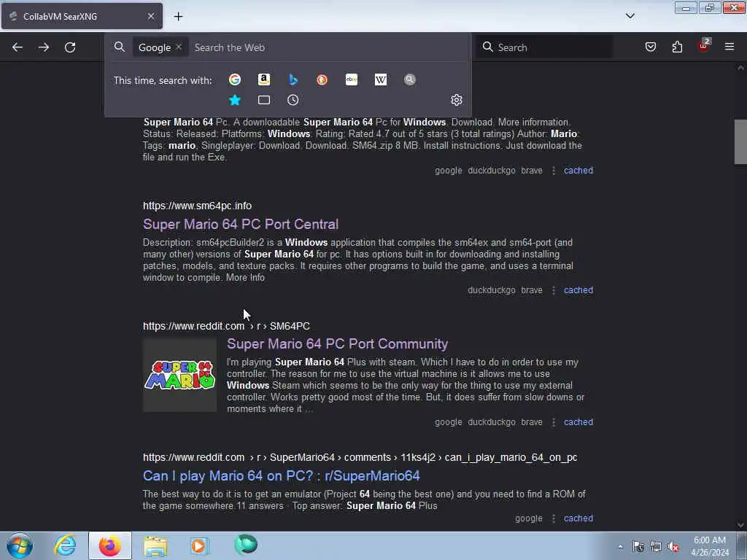
Task: Search this time with Wikipedia icon
Action: click(381, 79)
